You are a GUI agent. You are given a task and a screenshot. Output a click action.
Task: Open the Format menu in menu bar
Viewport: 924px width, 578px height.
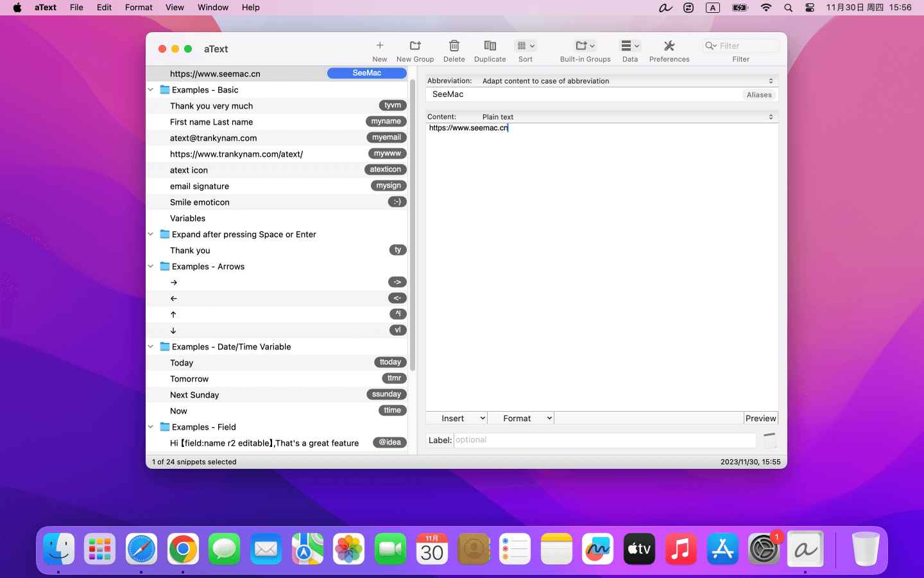pyautogui.click(x=139, y=8)
